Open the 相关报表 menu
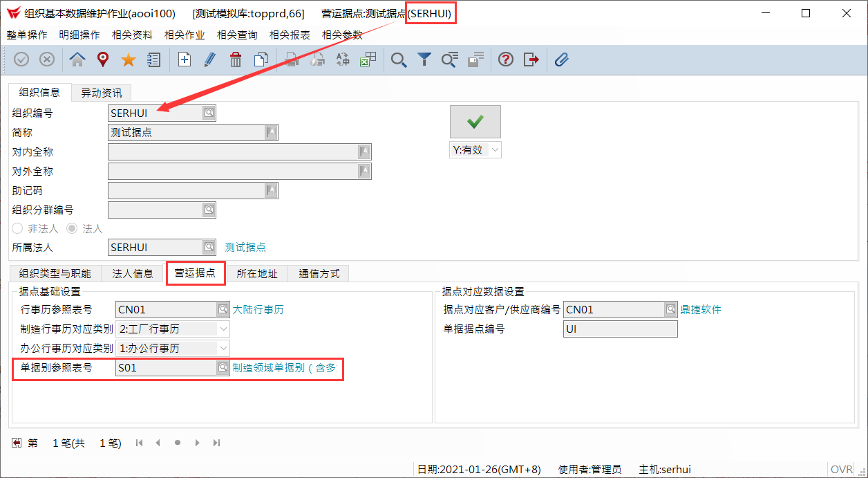This screenshot has height=478, width=868. [x=290, y=35]
